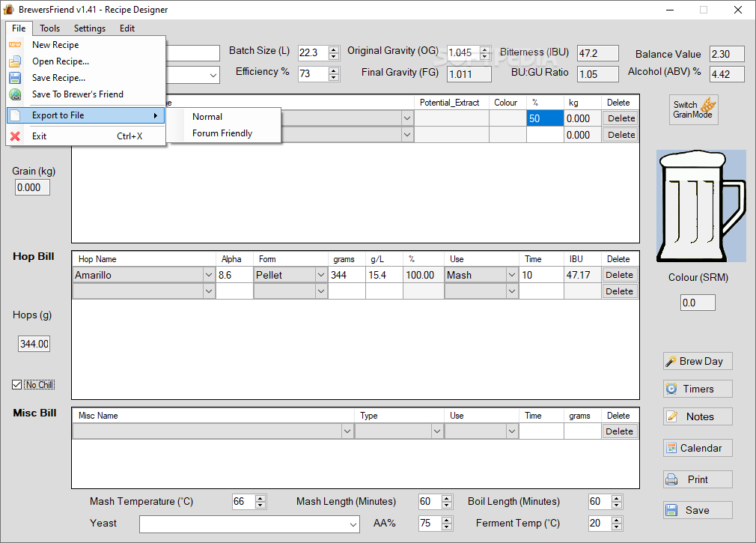The height and width of the screenshot is (543, 756).
Task: Select Export to File menu entry
Action: 86,115
